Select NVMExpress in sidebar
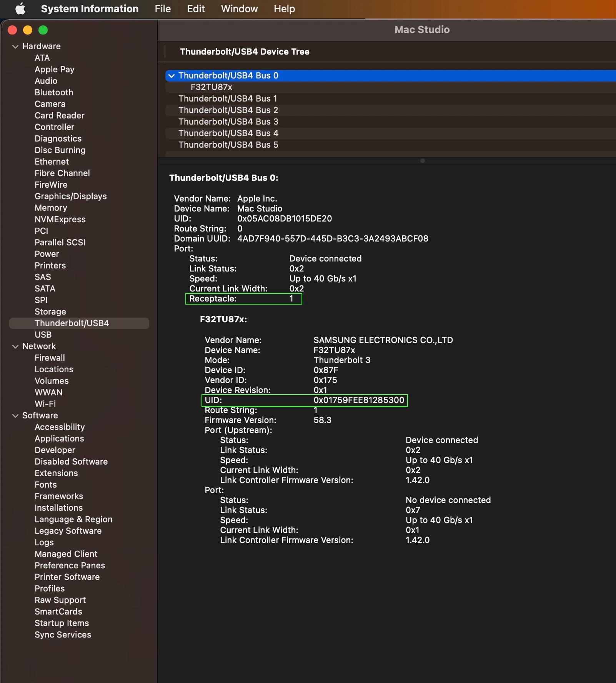The width and height of the screenshot is (616, 683). (x=60, y=219)
